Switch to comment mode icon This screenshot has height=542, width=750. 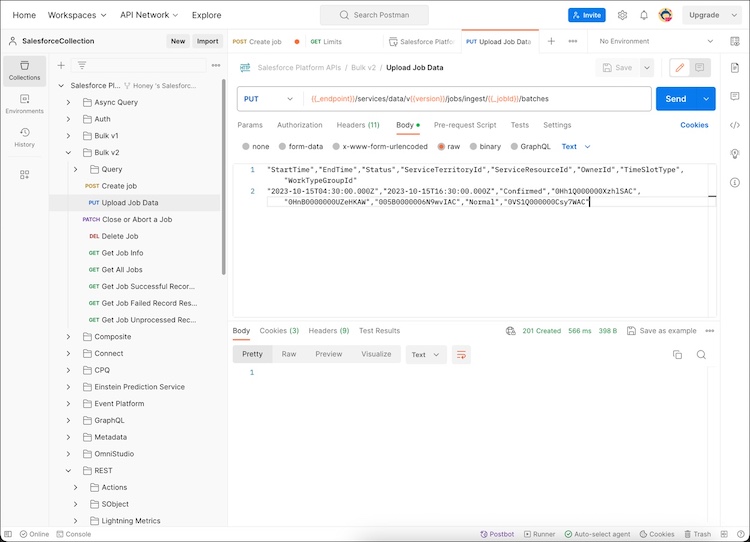(699, 67)
